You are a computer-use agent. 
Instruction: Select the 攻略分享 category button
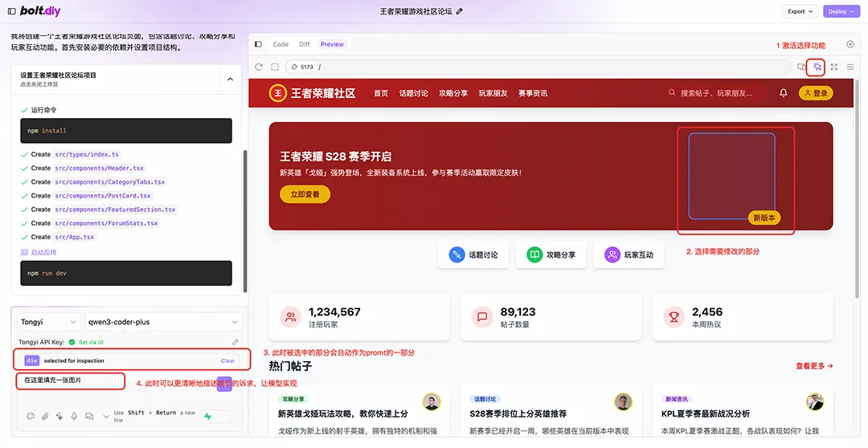click(551, 255)
